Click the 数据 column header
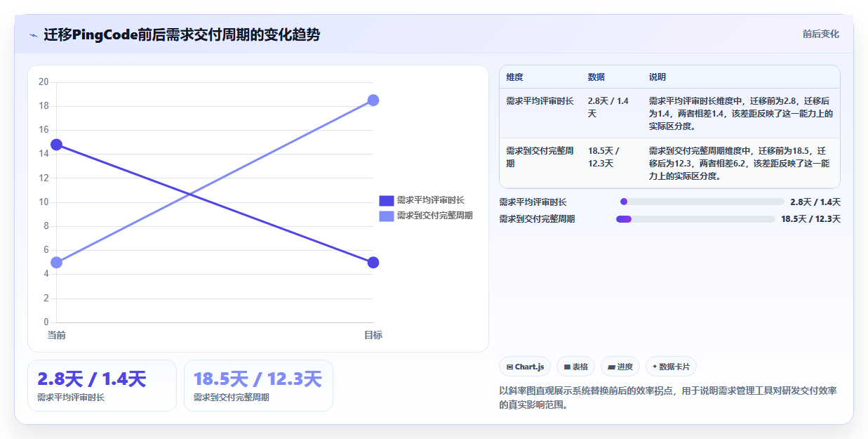The width and height of the screenshot is (868, 439). 596,77
